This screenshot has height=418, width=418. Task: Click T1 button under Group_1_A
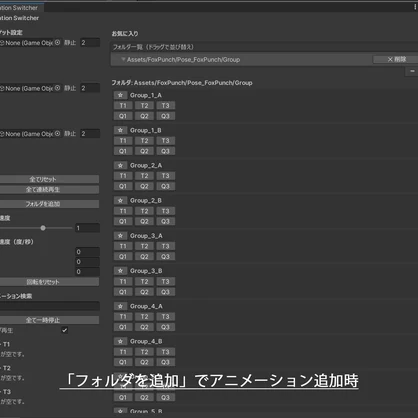tap(123, 106)
